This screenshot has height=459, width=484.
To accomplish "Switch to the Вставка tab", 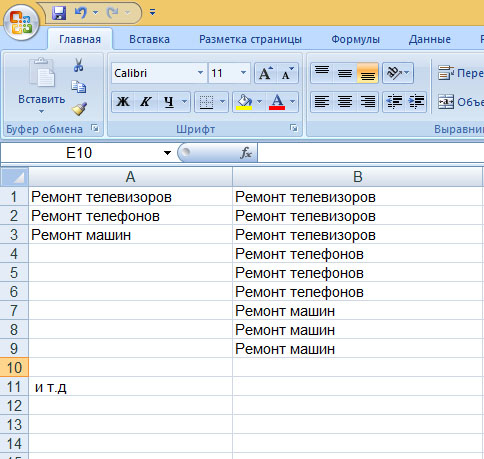I will [x=149, y=39].
